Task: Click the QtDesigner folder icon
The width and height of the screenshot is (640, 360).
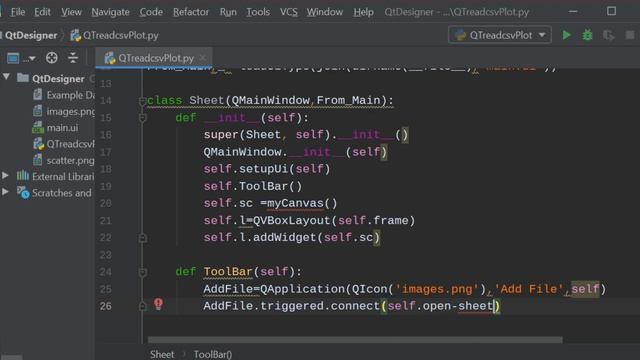Action: coord(23,78)
